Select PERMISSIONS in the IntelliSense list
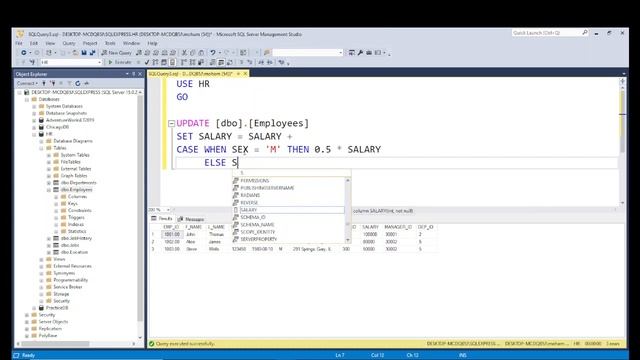Image resolution: width=640 pixels, height=360 pixels. (x=289, y=180)
